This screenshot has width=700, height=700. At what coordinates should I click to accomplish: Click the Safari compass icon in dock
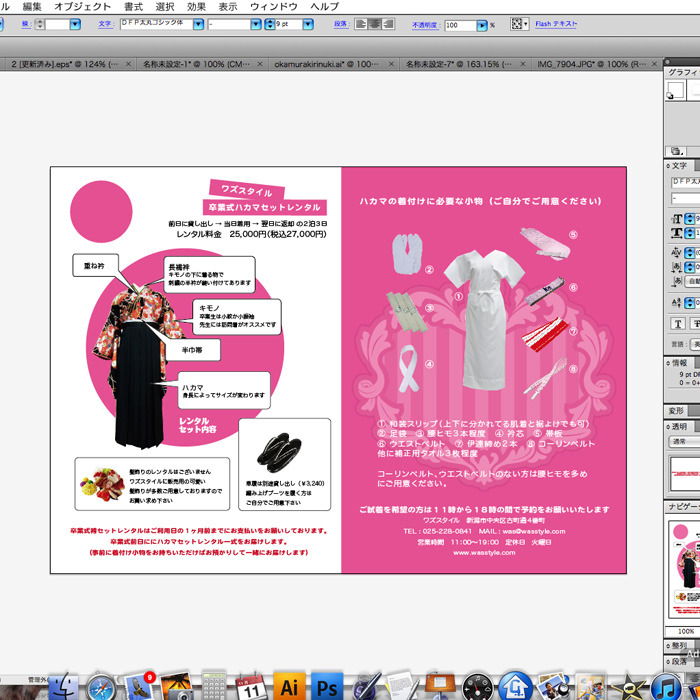coord(101,687)
